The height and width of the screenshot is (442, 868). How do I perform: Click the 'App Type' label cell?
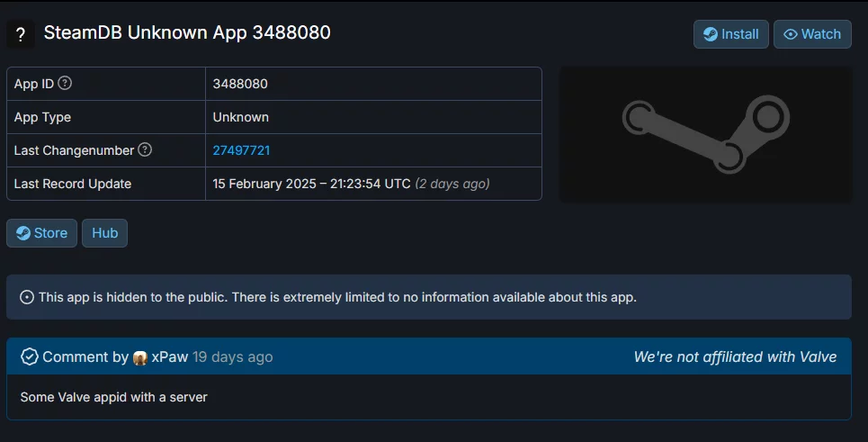click(x=106, y=117)
